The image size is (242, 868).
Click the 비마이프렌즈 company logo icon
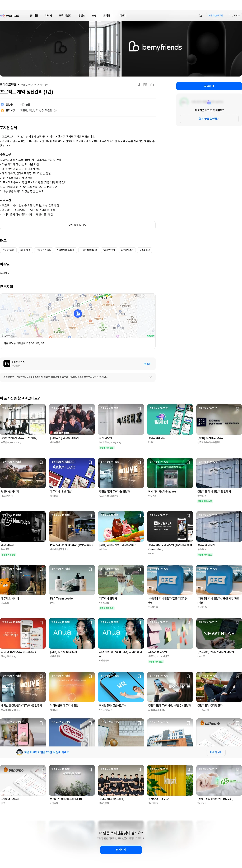pos(7,364)
